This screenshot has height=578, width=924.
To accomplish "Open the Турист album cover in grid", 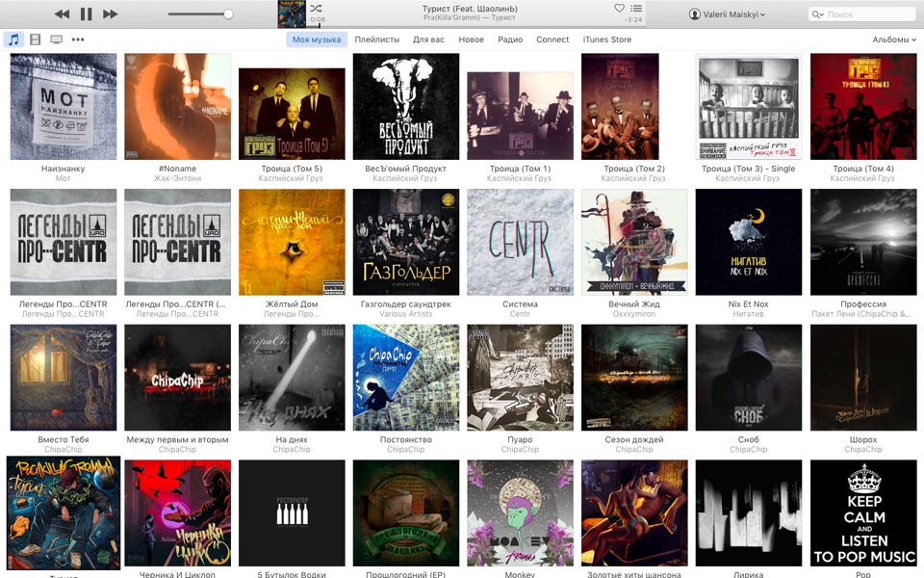I will coord(64,513).
